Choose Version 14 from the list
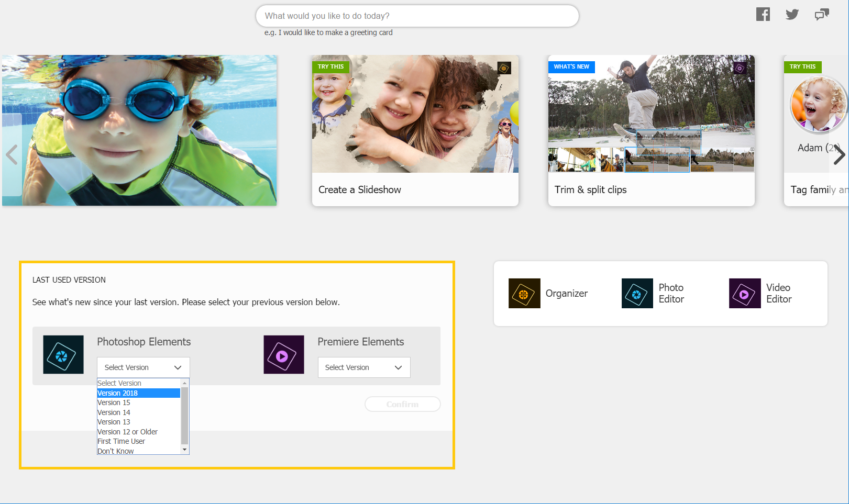The width and height of the screenshot is (849, 504). click(x=139, y=412)
